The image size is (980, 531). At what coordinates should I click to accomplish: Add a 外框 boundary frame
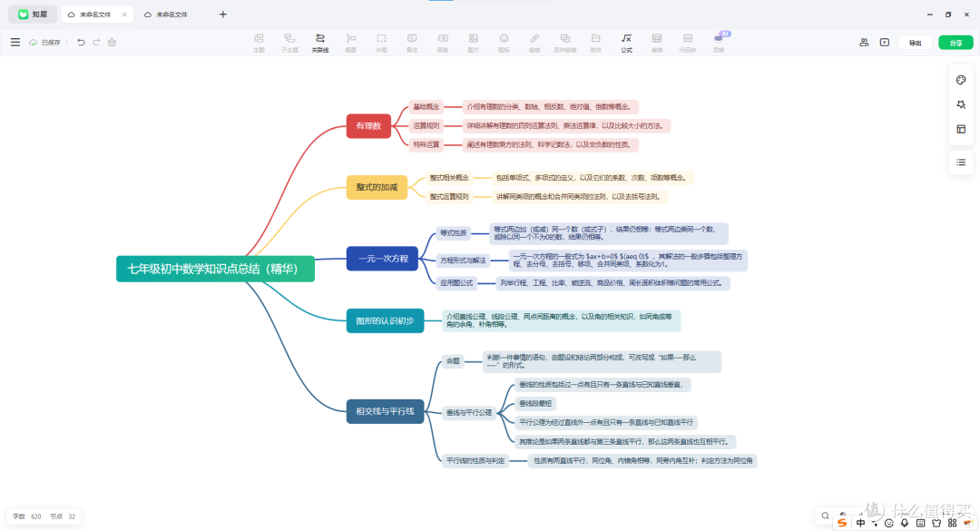[381, 43]
